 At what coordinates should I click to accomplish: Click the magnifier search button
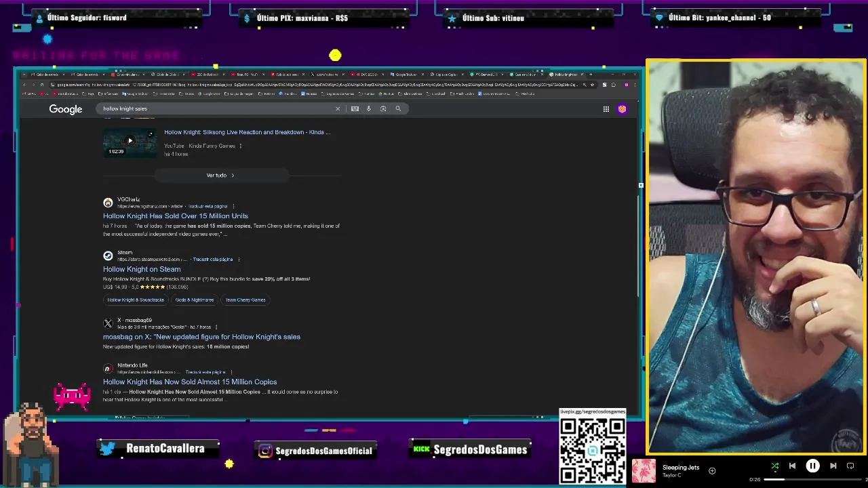[398, 108]
